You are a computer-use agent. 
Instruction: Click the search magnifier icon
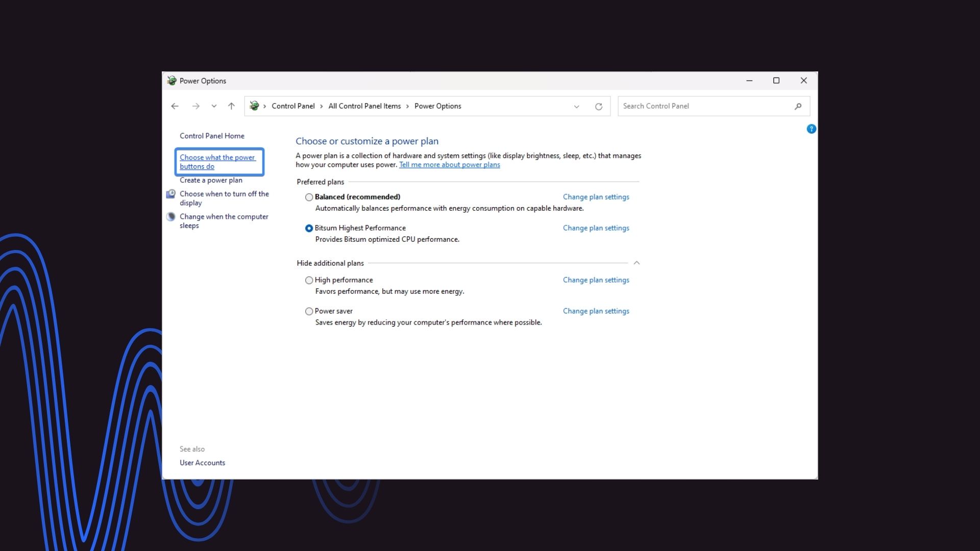[x=798, y=106]
